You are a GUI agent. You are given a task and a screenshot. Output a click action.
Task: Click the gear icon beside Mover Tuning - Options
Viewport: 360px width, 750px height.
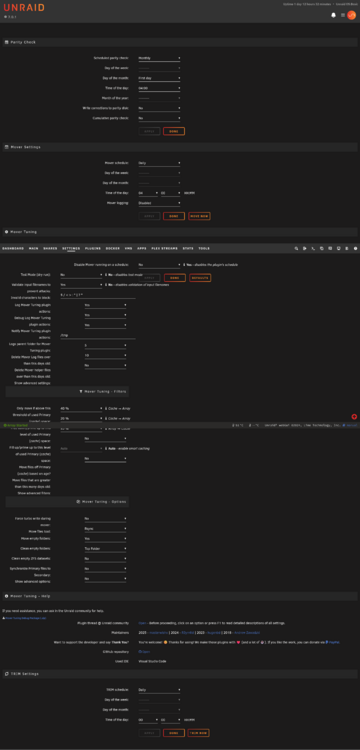pos(78,502)
